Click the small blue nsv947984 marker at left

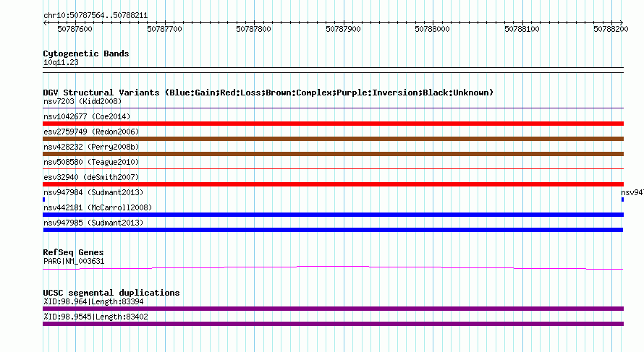[x=44, y=199]
